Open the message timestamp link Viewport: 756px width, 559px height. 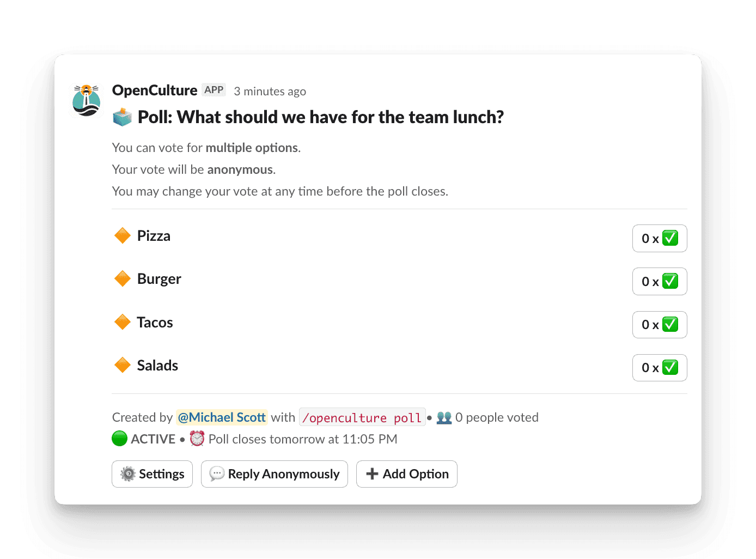coord(270,91)
